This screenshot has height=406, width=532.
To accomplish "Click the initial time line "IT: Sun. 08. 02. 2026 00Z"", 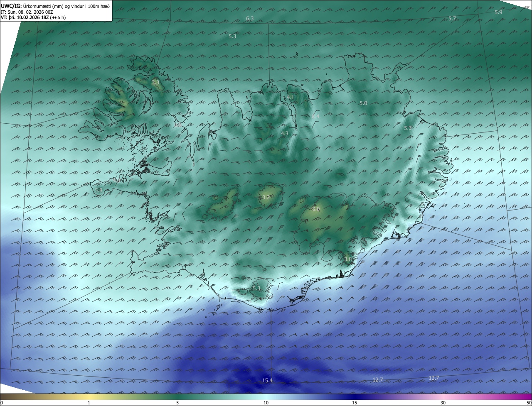I will [x=27, y=12].
